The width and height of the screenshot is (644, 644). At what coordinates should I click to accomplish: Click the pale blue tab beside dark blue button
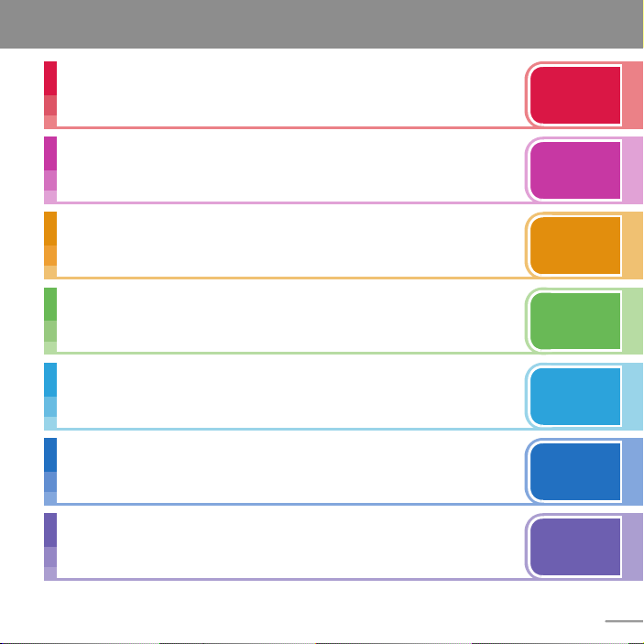(x=632, y=472)
